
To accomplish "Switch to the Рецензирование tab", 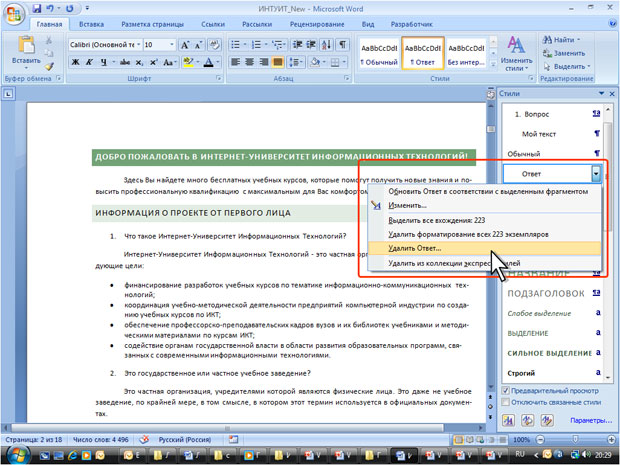I will coord(317,24).
